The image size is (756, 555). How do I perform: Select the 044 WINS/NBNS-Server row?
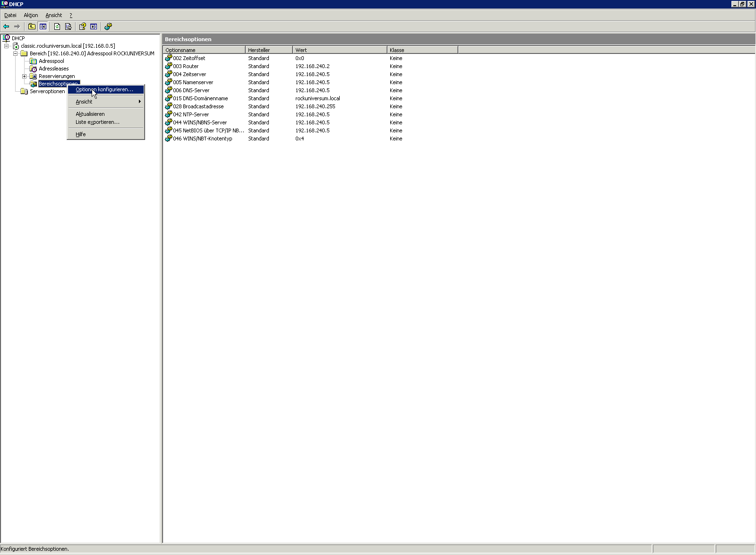tap(310, 122)
